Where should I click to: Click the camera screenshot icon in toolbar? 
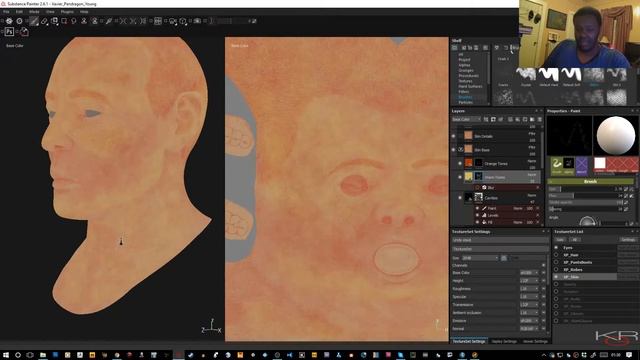click(x=198, y=21)
